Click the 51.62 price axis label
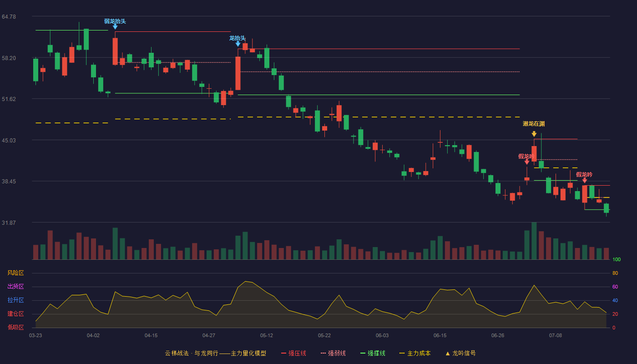Viewport: 637px width, 364px height. click(x=9, y=99)
